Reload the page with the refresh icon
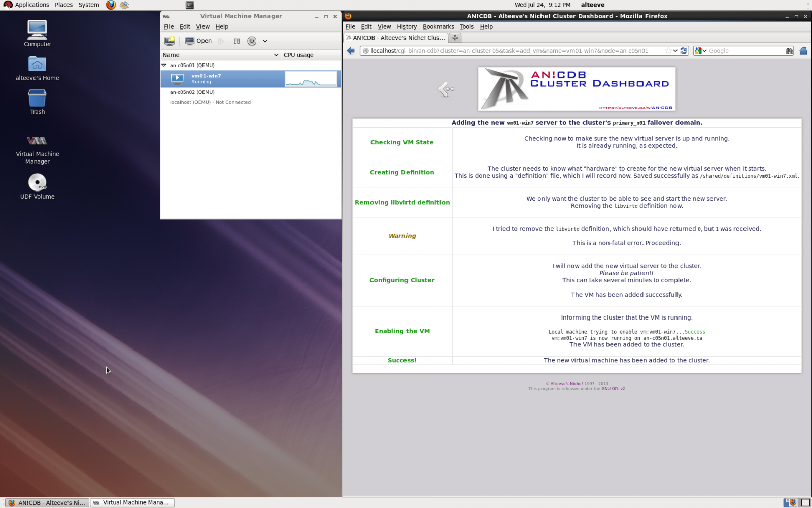Viewport: 812px width, 508px height. click(684, 51)
